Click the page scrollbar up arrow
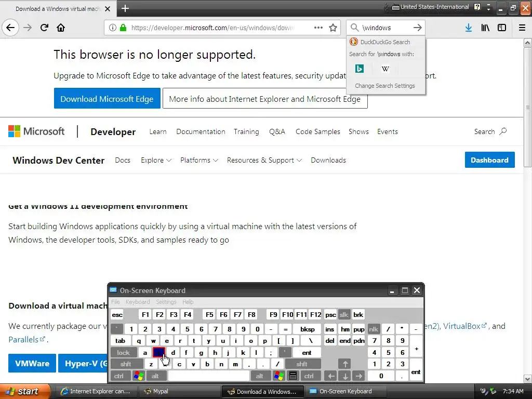 tap(527, 43)
